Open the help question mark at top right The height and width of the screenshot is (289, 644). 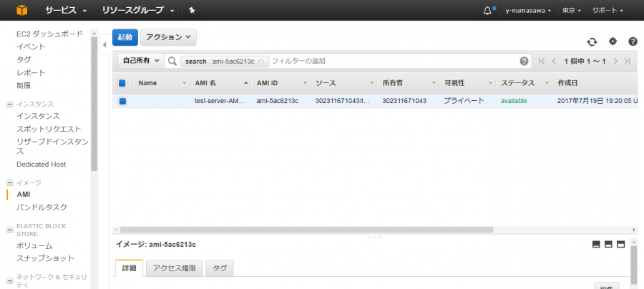[633, 41]
